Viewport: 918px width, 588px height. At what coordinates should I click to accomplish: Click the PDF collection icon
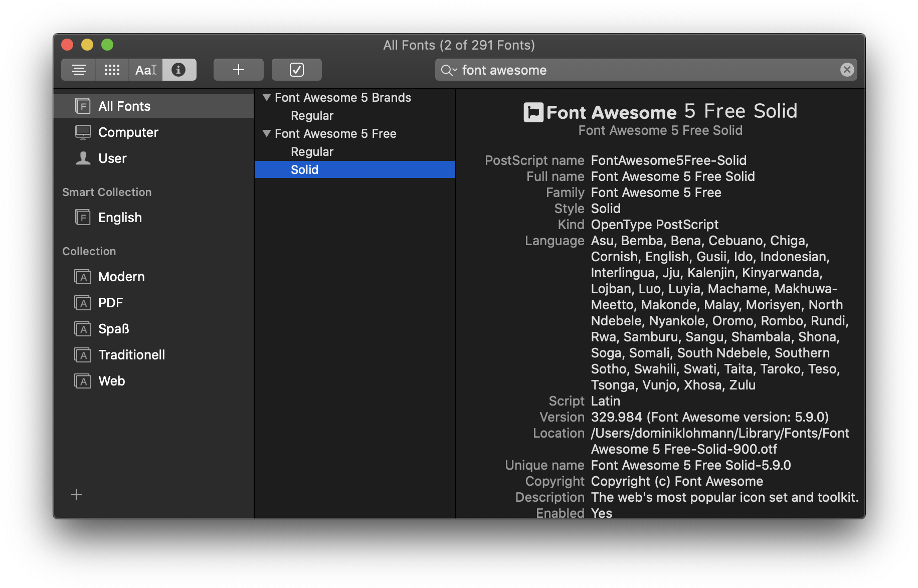coord(83,302)
